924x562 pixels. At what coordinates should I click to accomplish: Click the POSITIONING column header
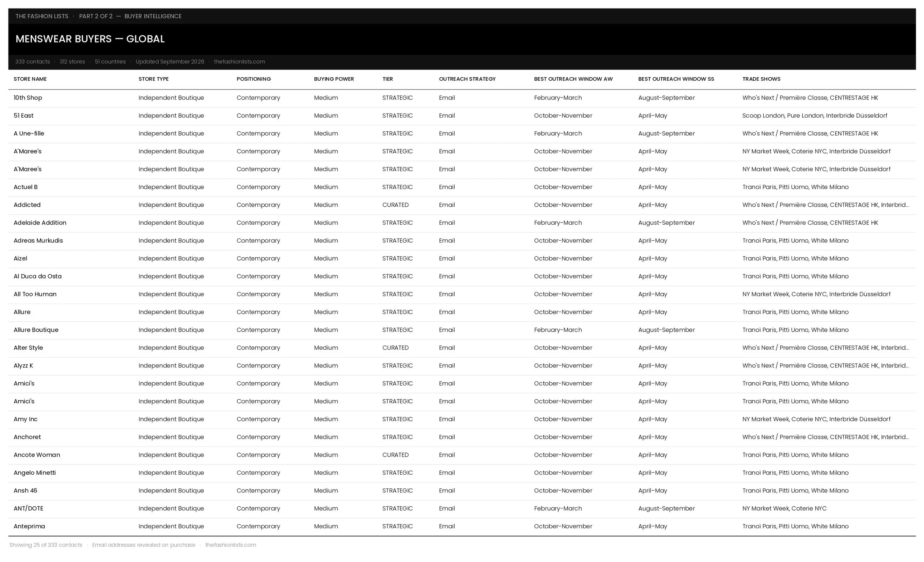(254, 79)
